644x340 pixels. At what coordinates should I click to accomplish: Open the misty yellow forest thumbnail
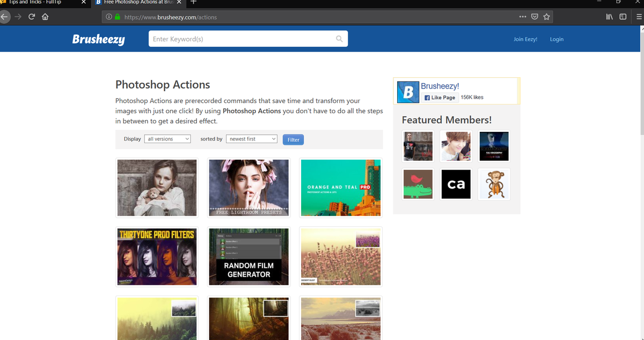click(x=157, y=318)
